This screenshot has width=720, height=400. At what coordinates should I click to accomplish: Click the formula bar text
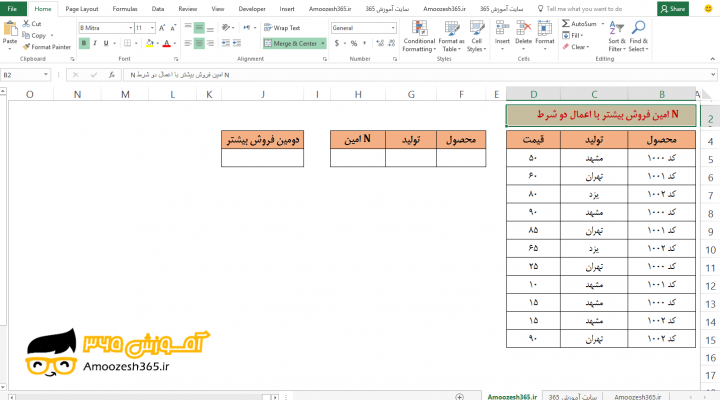pyautogui.click(x=180, y=75)
